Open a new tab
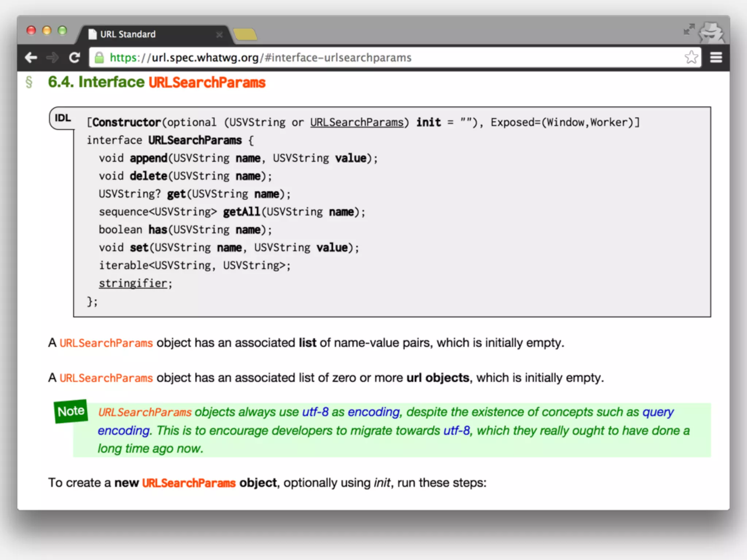 point(245,35)
